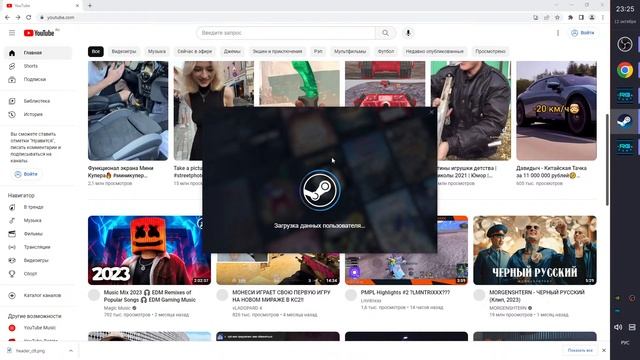Image resolution: width=640 pixels, height=360 pixels.
Task: Click Показать все in the downloads bar
Action: [580, 350]
